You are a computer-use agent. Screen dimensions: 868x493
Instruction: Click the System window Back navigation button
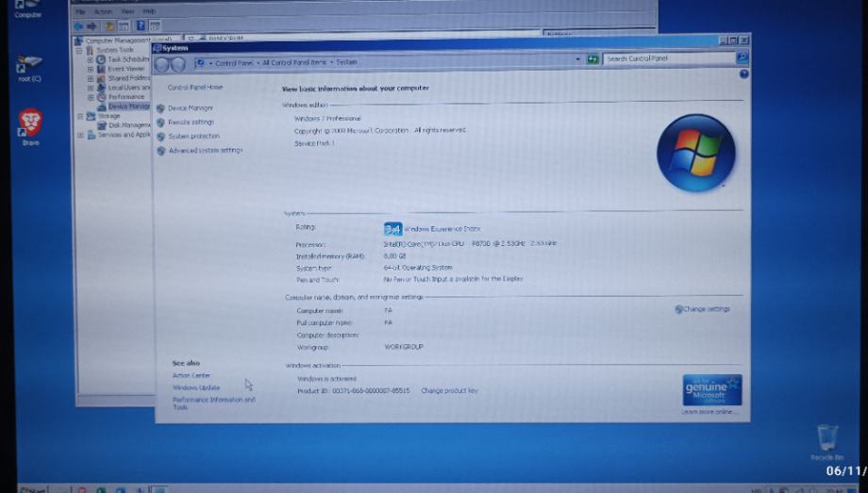(x=161, y=64)
